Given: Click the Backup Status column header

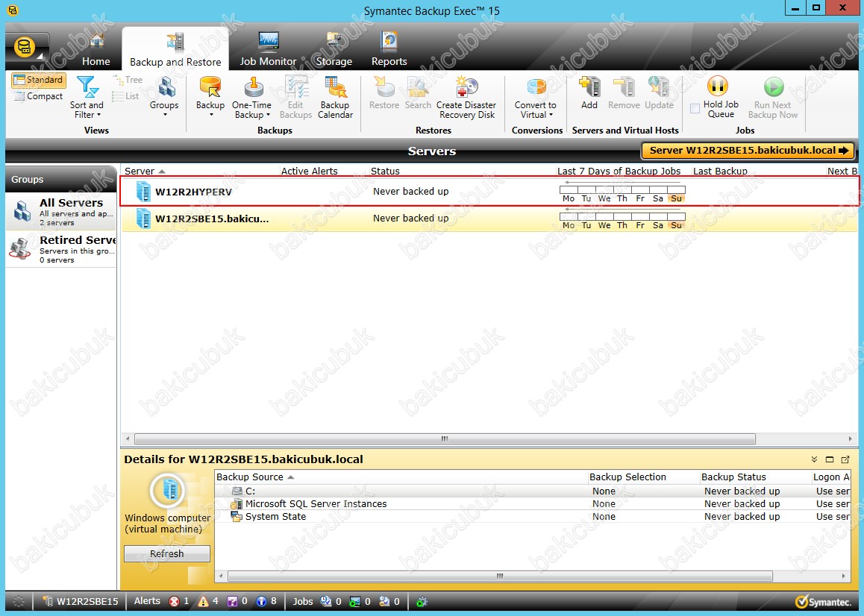Looking at the screenshot, I should (x=733, y=477).
